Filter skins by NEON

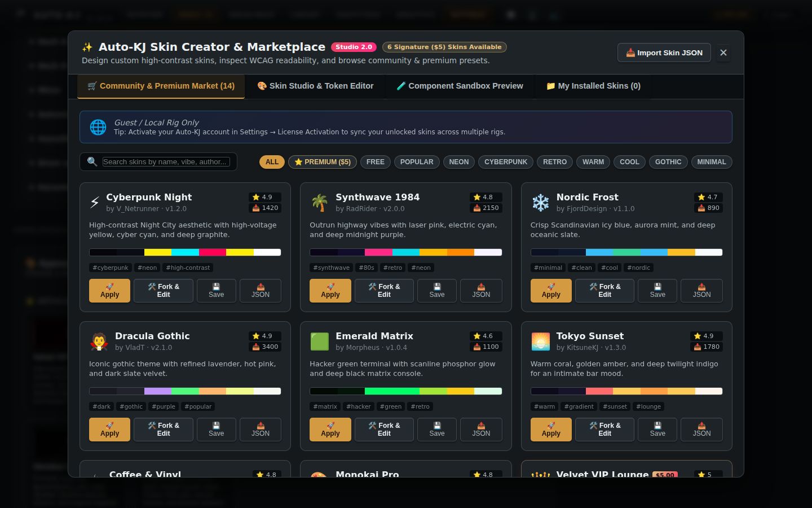(459, 162)
